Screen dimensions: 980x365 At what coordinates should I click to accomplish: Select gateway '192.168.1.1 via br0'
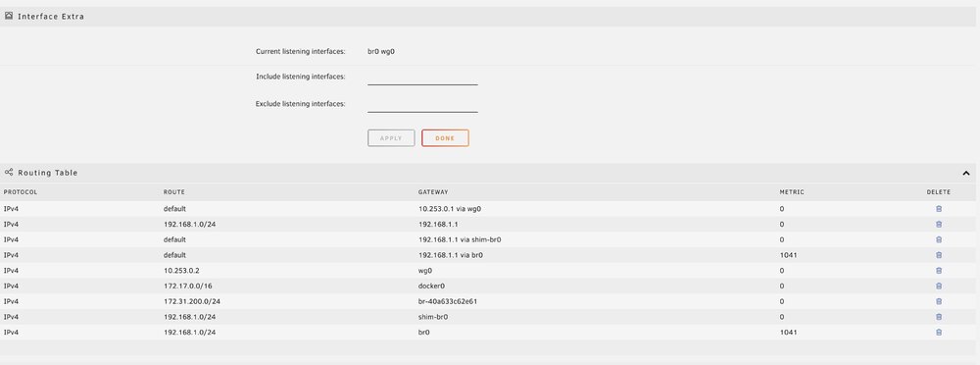(451, 255)
